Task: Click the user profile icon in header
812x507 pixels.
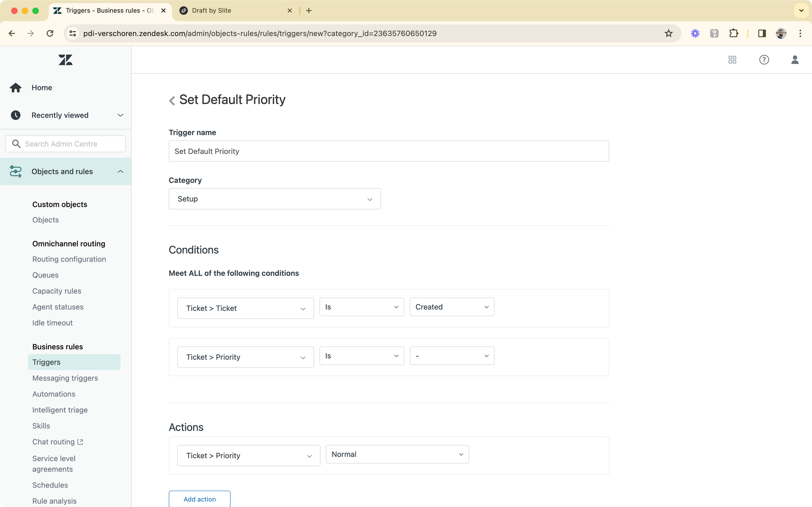Action: [795, 60]
